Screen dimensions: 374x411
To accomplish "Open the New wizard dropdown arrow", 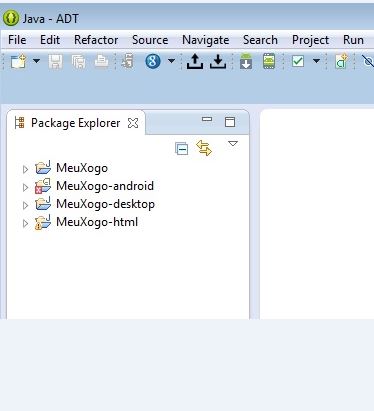I will point(37,61).
